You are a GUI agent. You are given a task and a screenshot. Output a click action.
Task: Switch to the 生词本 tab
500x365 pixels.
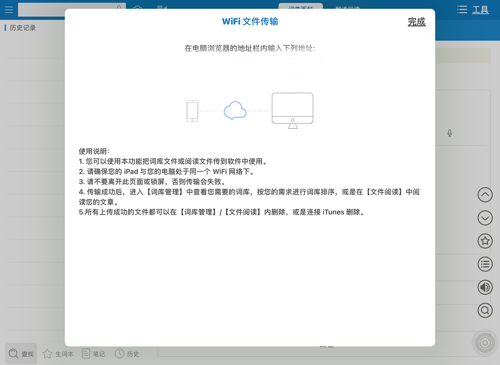click(x=58, y=354)
